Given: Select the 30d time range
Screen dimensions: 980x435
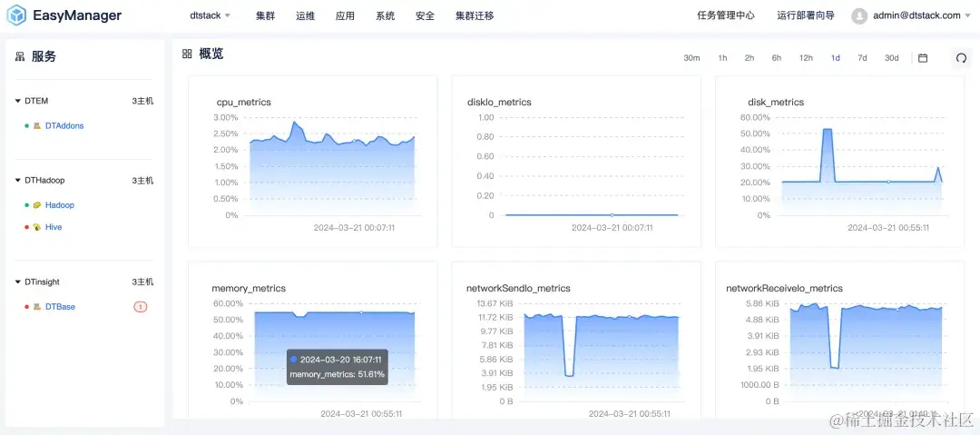Looking at the screenshot, I should coord(891,58).
